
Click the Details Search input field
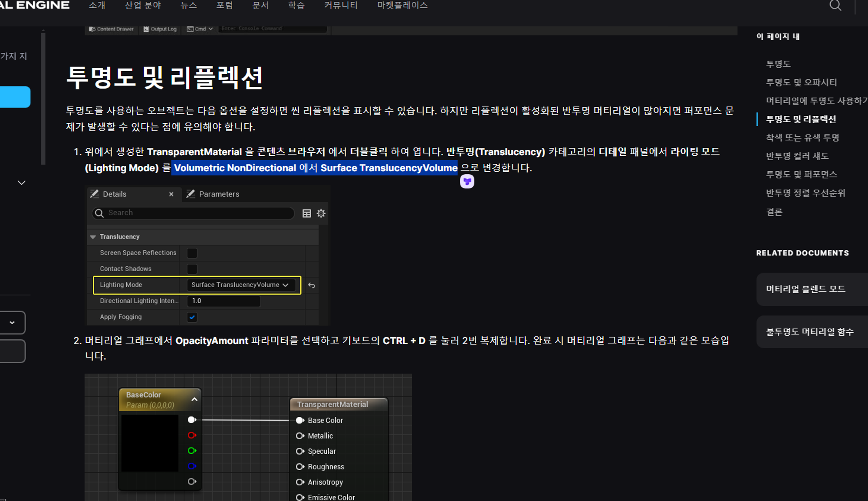point(193,213)
